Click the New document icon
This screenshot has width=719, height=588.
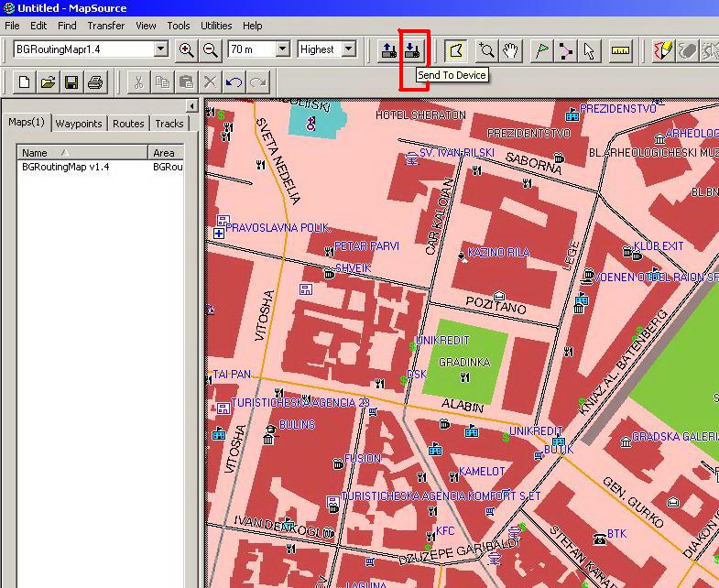[24, 82]
